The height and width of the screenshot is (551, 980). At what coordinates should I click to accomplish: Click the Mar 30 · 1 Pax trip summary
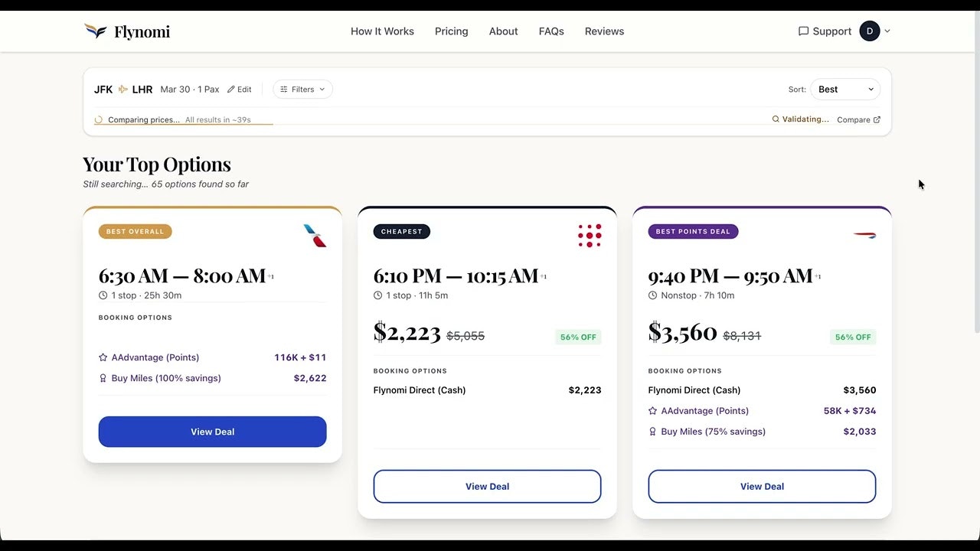click(x=191, y=90)
